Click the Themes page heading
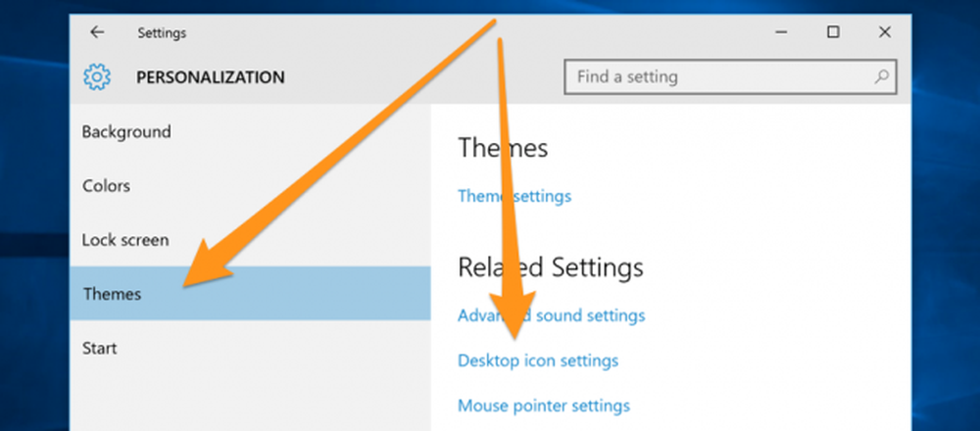 tap(503, 148)
